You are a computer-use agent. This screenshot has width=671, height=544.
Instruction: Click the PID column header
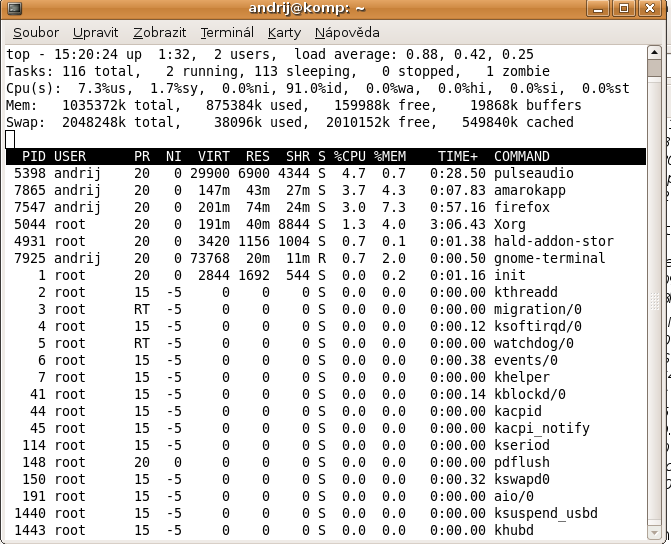point(34,156)
